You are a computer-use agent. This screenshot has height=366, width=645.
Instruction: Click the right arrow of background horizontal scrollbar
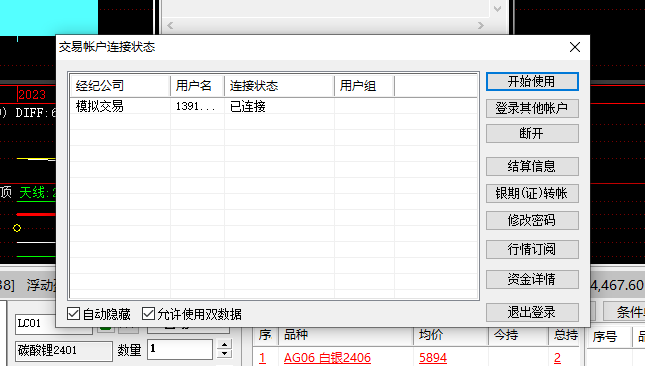pos(480,25)
